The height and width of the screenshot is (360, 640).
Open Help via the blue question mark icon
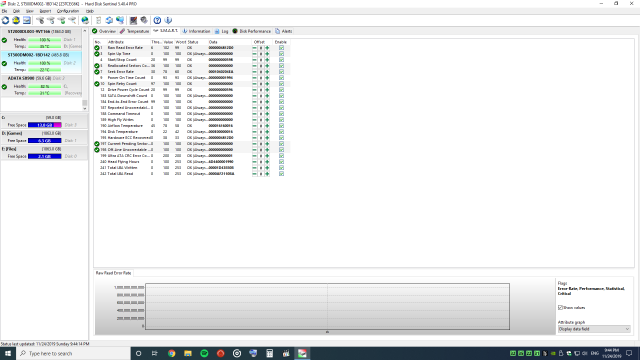coord(157,20)
